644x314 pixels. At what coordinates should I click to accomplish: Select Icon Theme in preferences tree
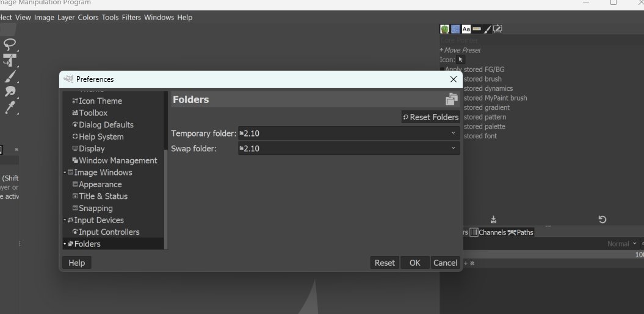tap(100, 101)
